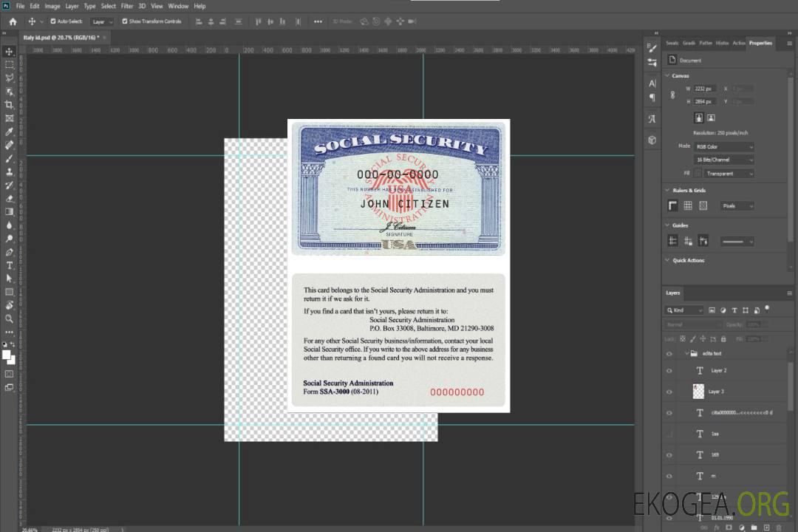Screen dimensions: 798x532
Task: Select the Move tool in the toolbox
Action: tap(9, 52)
